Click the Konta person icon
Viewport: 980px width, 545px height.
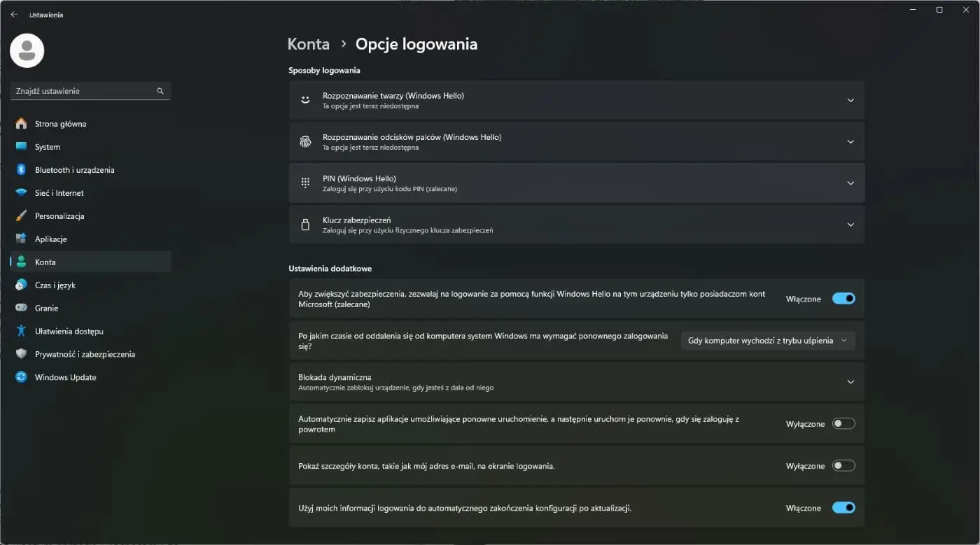tap(21, 262)
